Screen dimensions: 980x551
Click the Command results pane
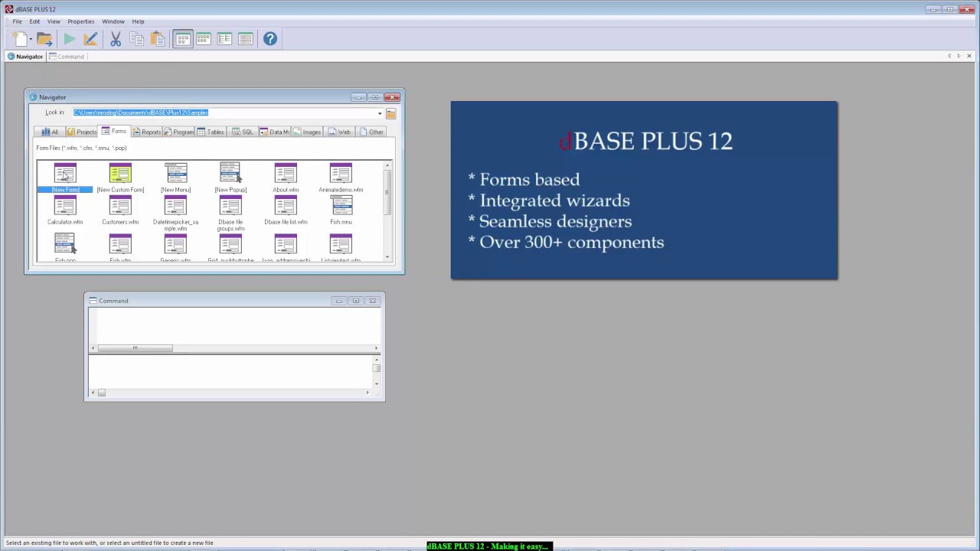[230, 372]
